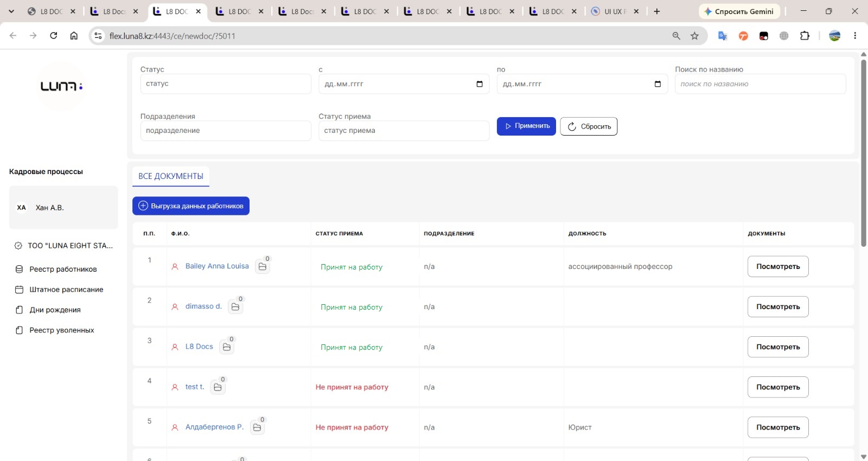This screenshot has height=461, width=868.
Task: Open the Bailey Anna Louisa employee link
Action: [217, 266]
